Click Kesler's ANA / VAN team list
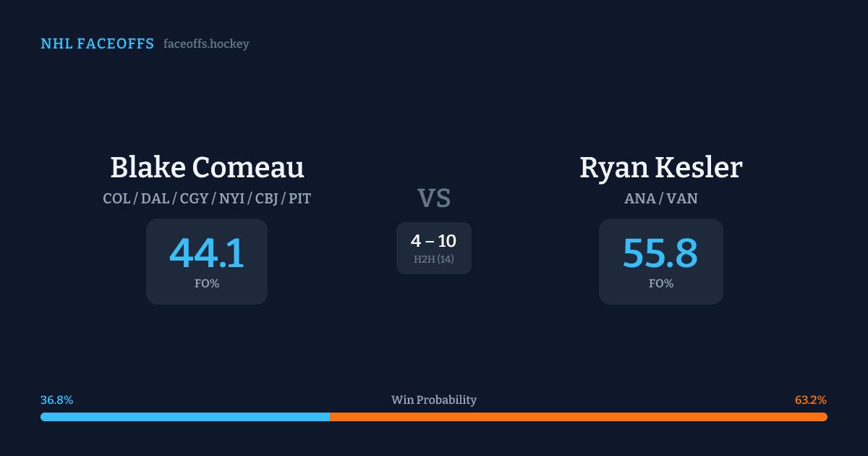 click(660, 198)
